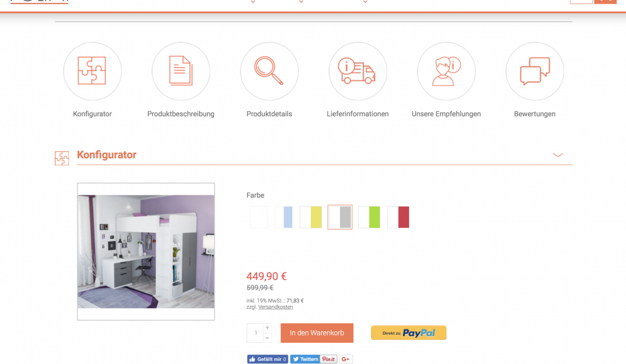
Task: Open the Unsere Empfehlungen person icon
Action: click(447, 71)
